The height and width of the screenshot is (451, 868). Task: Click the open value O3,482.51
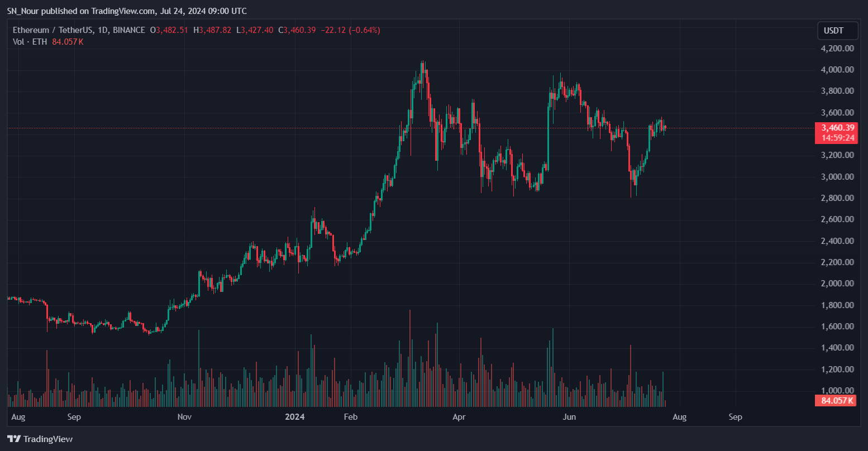tap(169, 30)
